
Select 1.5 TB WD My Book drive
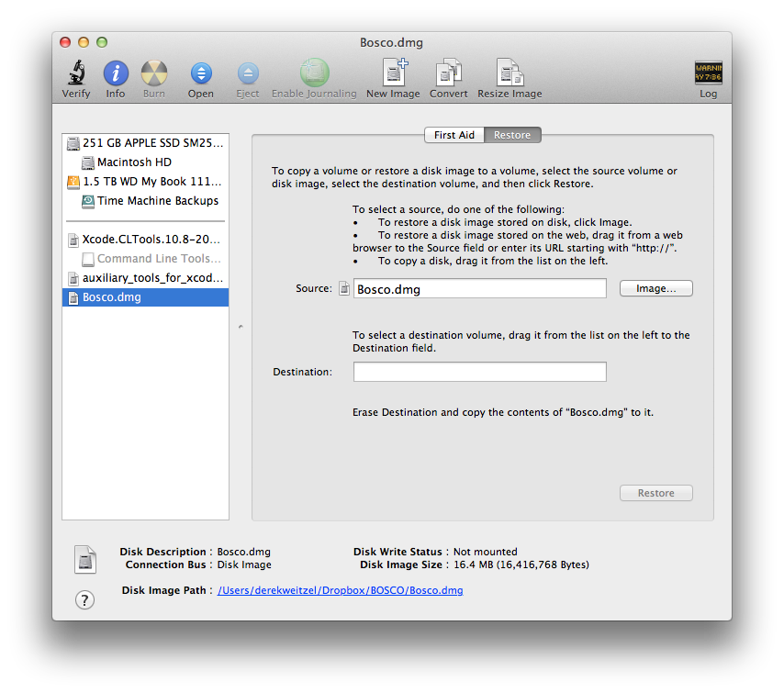point(145,182)
